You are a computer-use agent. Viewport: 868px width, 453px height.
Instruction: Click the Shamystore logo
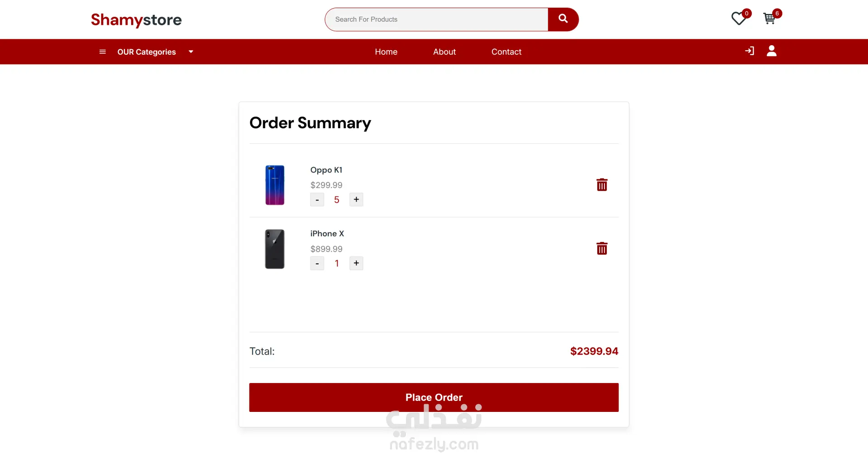tap(136, 20)
